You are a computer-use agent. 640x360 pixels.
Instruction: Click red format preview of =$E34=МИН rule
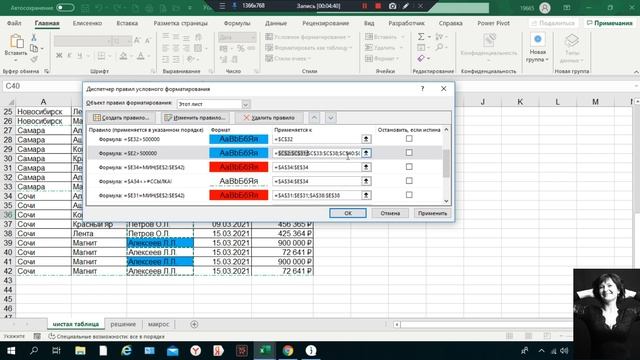[239, 167]
